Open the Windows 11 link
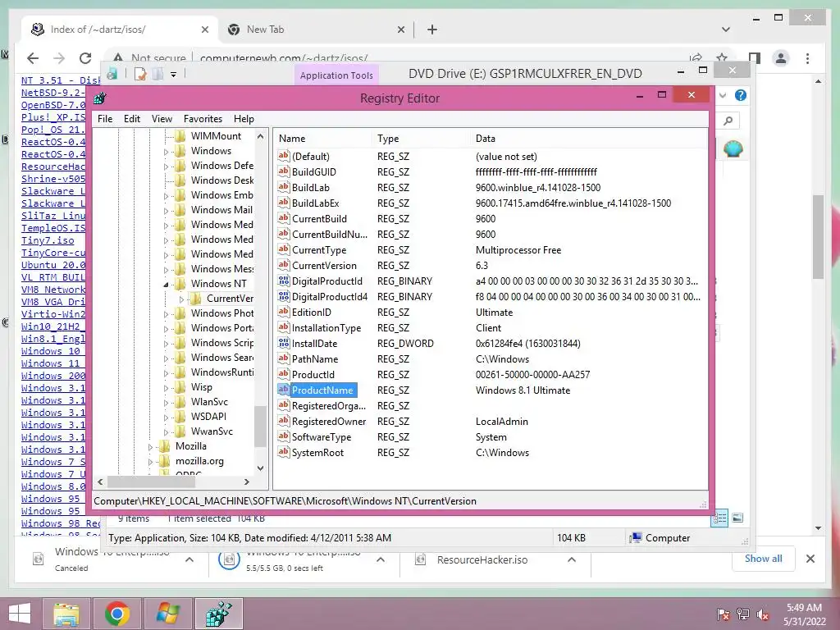Viewport: 840px width, 630px height. [x=50, y=363]
